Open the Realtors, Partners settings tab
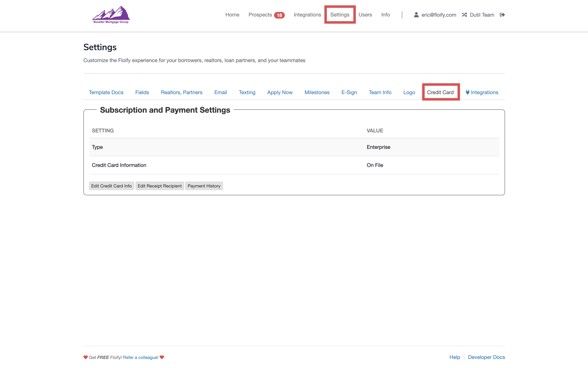Screen dimensions: 588x368 (x=181, y=93)
